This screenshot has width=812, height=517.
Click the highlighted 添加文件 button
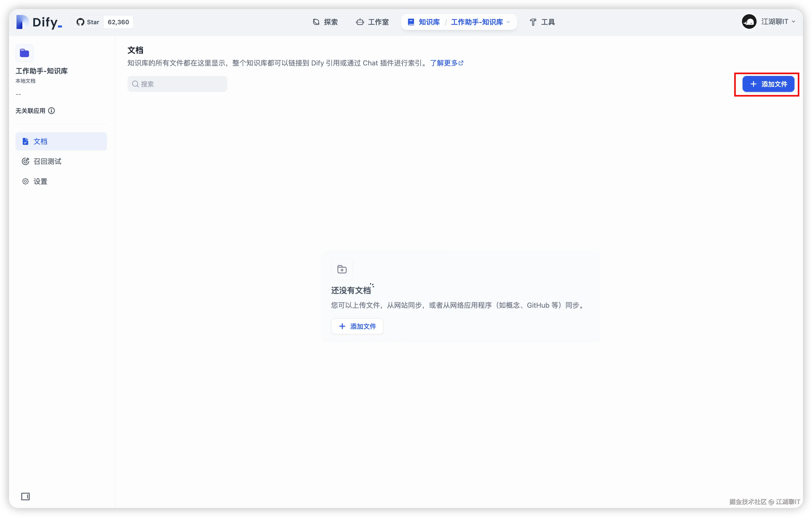coord(769,84)
